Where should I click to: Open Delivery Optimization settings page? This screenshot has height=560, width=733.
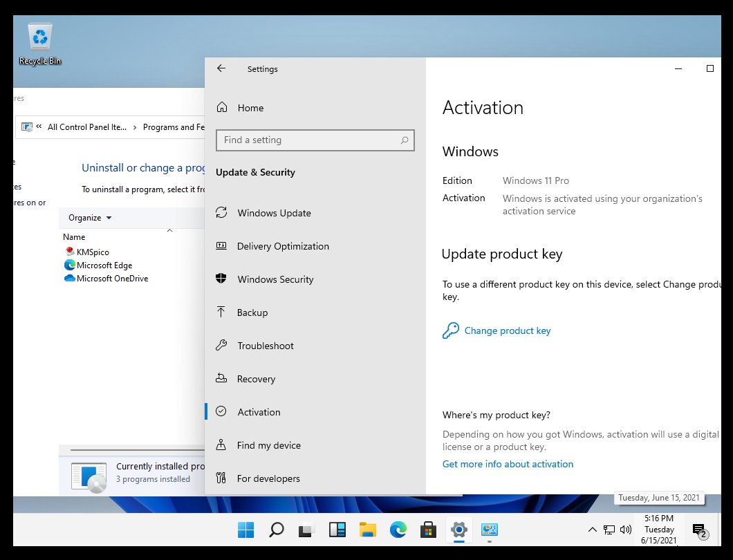pyautogui.click(x=315, y=246)
